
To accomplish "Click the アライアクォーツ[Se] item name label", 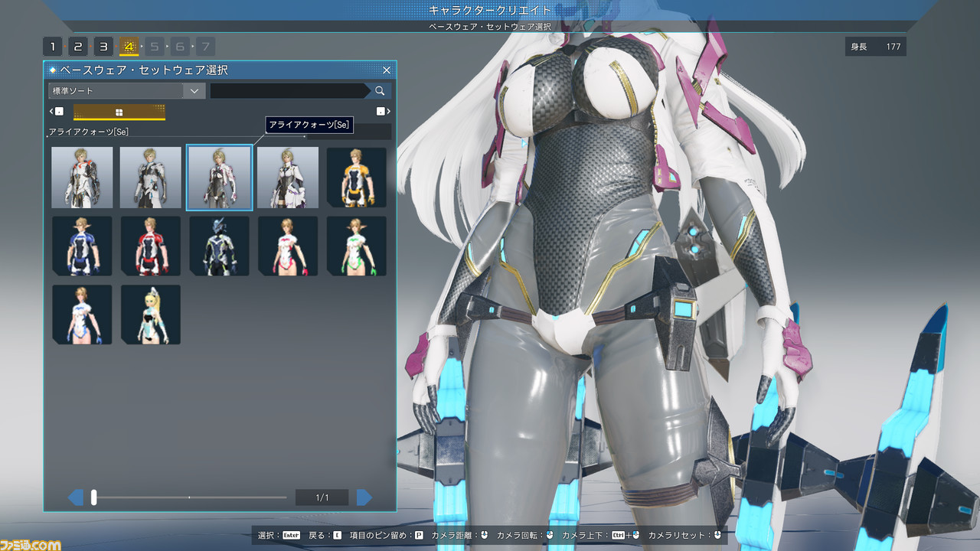I will click(89, 132).
